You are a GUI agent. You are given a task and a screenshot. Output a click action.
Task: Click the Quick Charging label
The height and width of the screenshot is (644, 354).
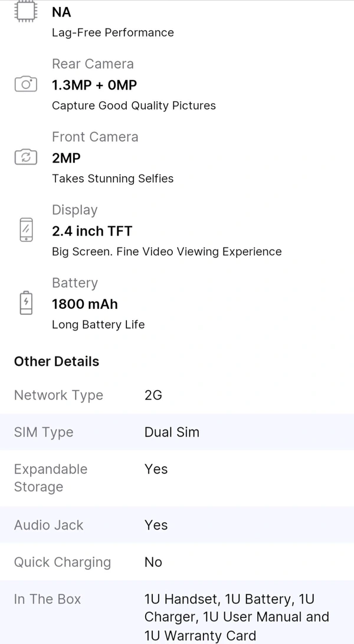pos(63,562)
